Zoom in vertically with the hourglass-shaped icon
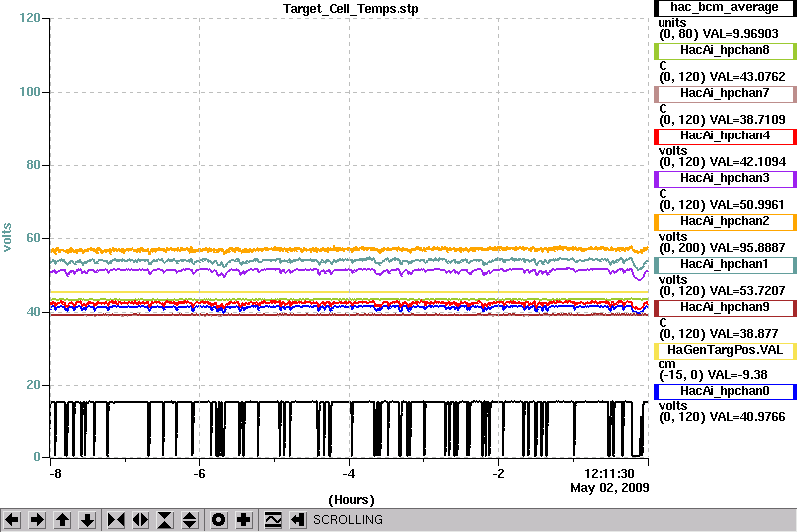This screenshot has height=532, width=797. tap(165, 520)
